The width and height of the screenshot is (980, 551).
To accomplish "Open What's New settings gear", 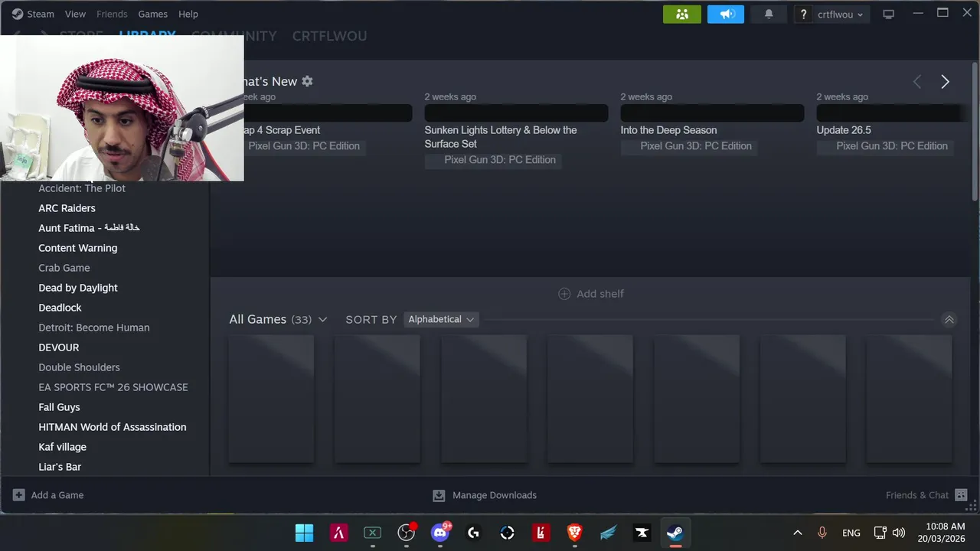I will (307, 81).
